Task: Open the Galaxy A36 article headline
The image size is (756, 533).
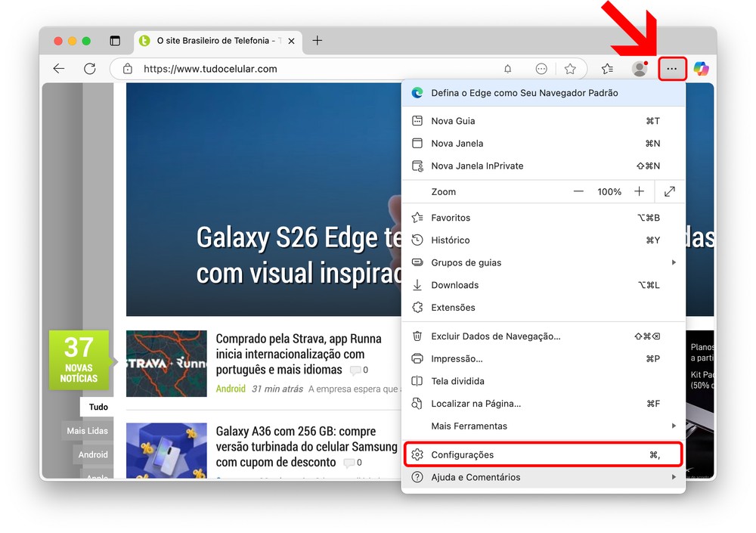Action: click(x=307, y=447)
